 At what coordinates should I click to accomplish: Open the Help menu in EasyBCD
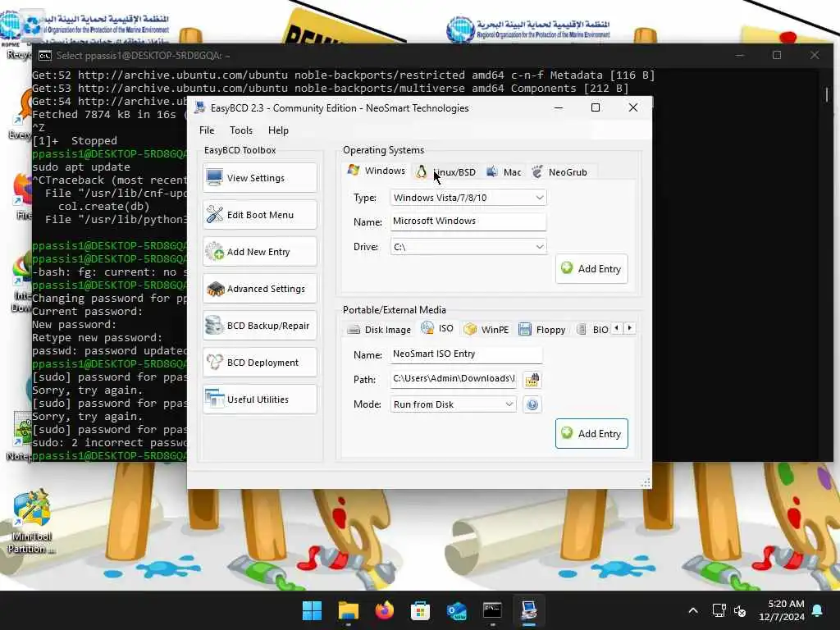point(278,130)
